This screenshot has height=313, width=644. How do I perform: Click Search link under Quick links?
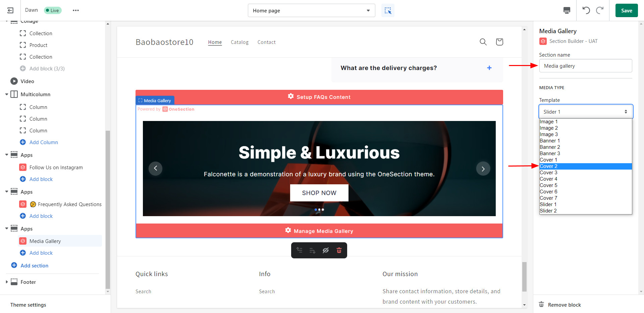[x=143, y=292]
